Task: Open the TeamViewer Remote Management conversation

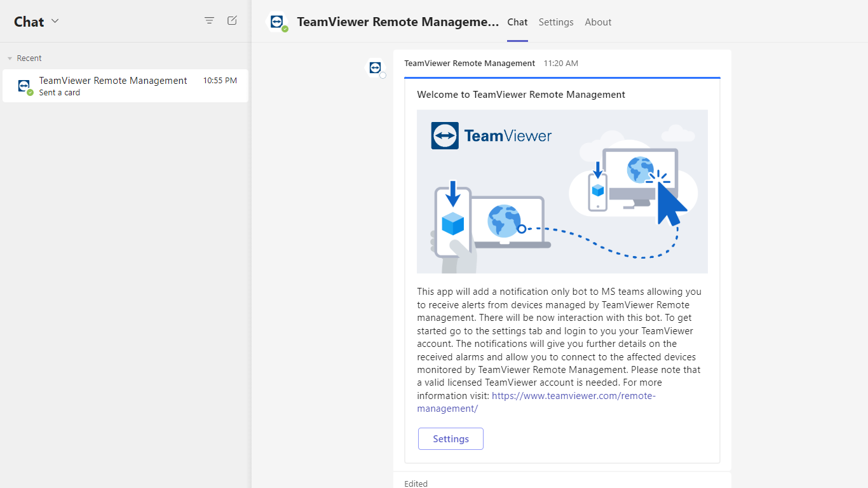Action: (x=125, y=86)
